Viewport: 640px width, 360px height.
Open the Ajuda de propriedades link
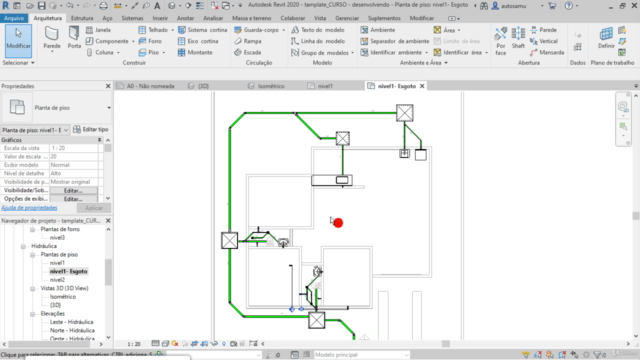(29, 208)
